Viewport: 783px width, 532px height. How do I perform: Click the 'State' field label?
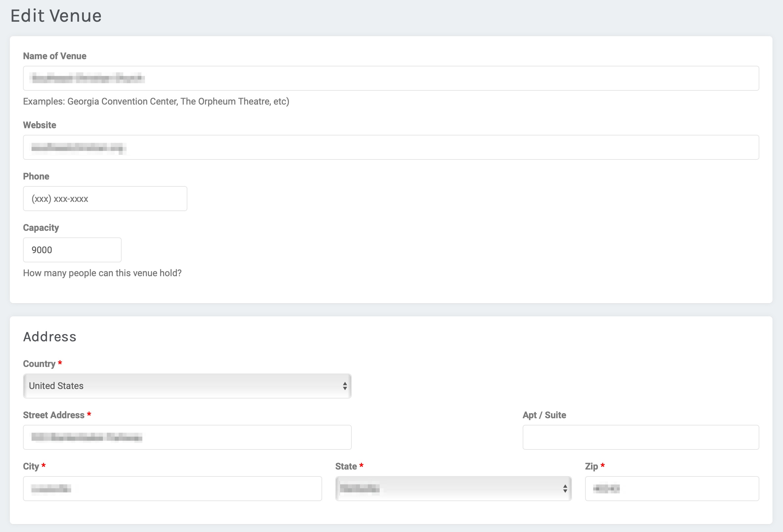pyautogui.click(x=346, y=466)
